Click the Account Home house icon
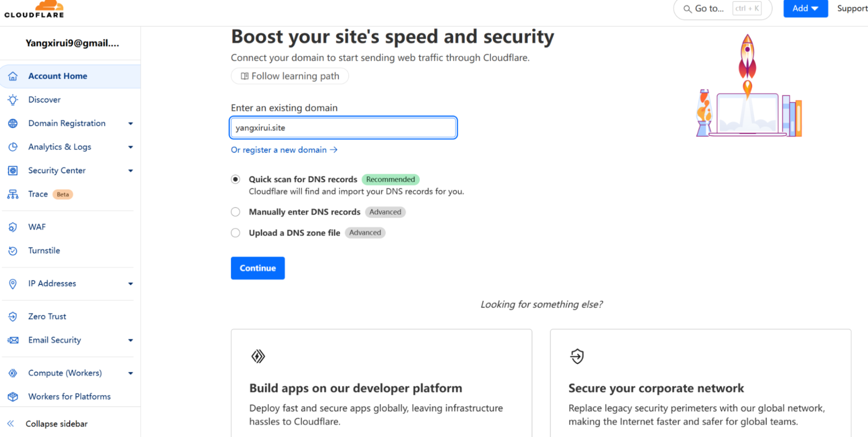Viewport: 868px width, 437px height. coord(13,76)
